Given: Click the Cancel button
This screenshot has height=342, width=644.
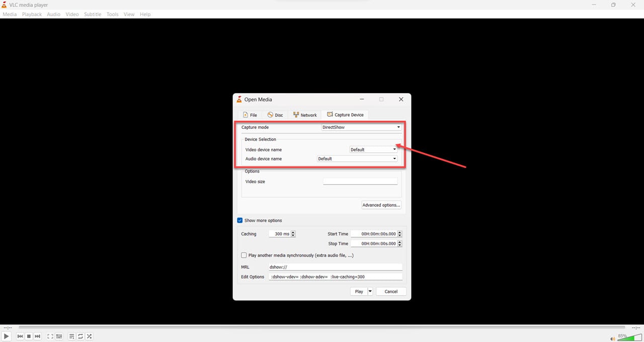Looking at the screenshot, I should 391,291.
